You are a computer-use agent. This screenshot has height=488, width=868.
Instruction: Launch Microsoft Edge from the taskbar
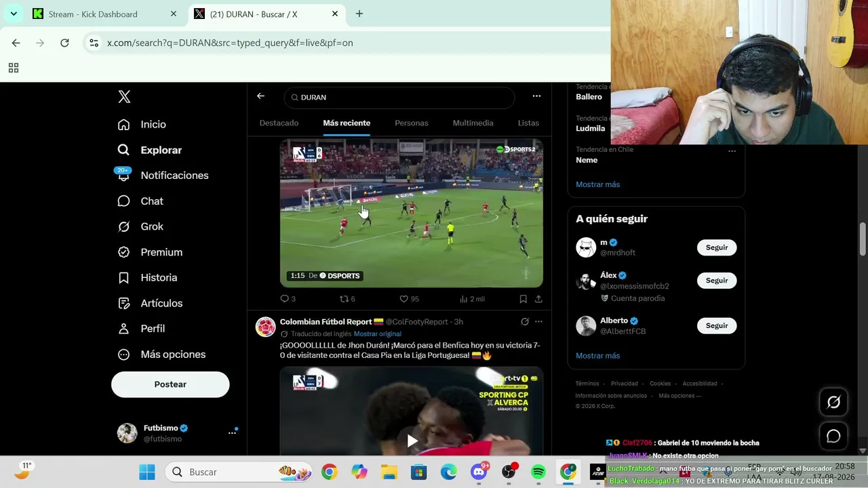(449, 472)
